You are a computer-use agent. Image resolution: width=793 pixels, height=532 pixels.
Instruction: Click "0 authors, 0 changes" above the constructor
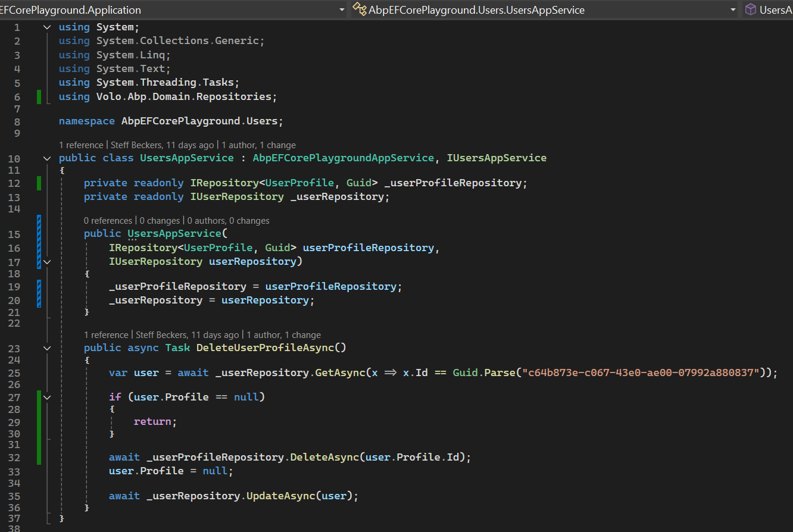[228, 221]
